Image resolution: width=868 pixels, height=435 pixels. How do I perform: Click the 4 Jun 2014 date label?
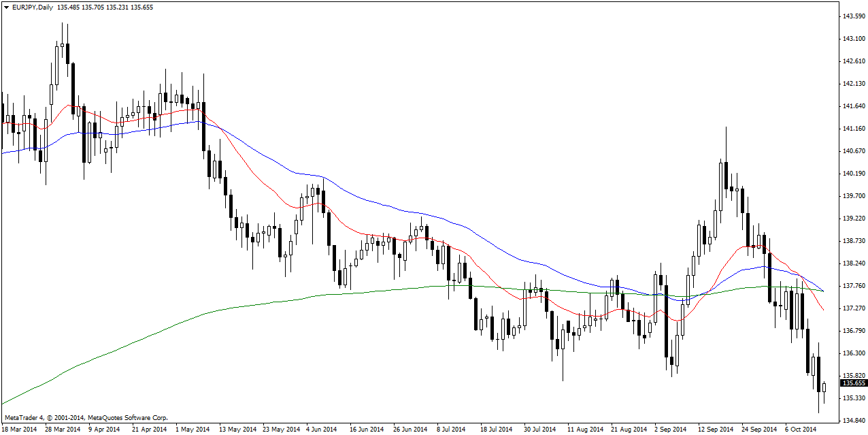tap(321, 430)
